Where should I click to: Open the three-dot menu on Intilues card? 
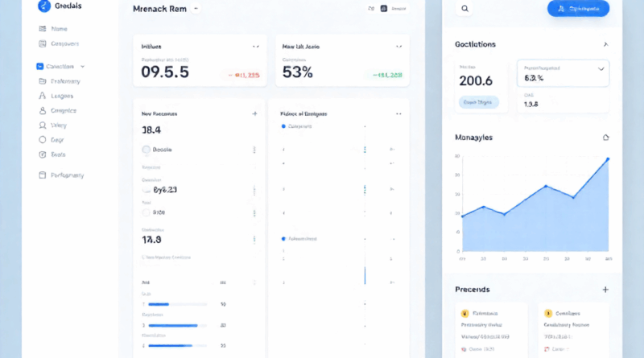(255, 47)
